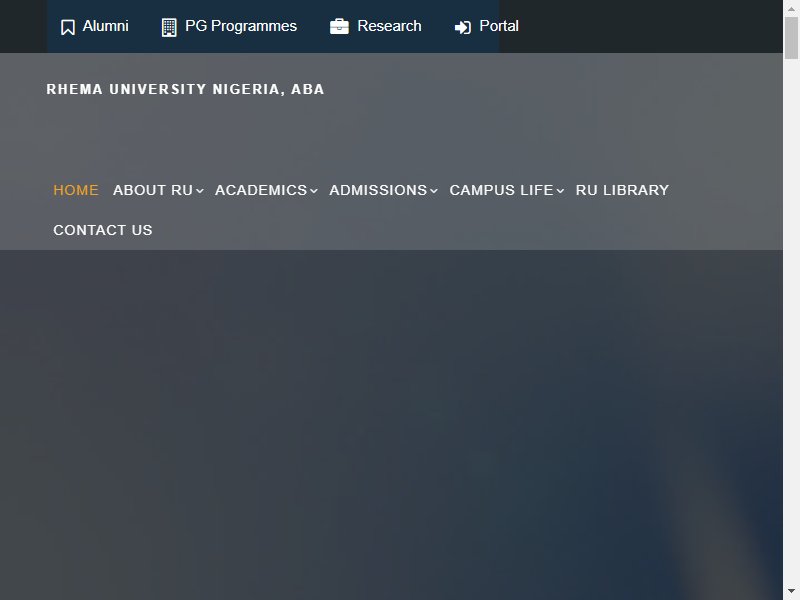Image resolution: width=800 pixels, height=600 pixels.
Task: Open the ABOUT RU menu
Action: tap(153, 190)
